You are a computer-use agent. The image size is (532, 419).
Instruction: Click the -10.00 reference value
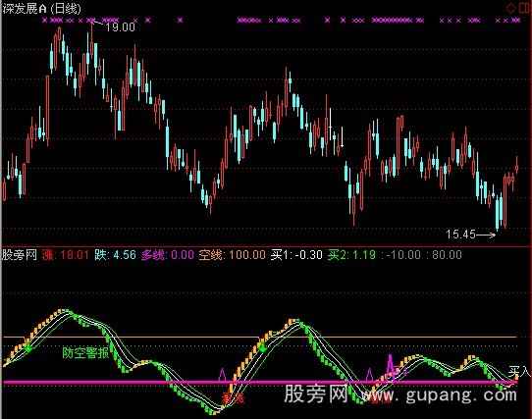403,255
